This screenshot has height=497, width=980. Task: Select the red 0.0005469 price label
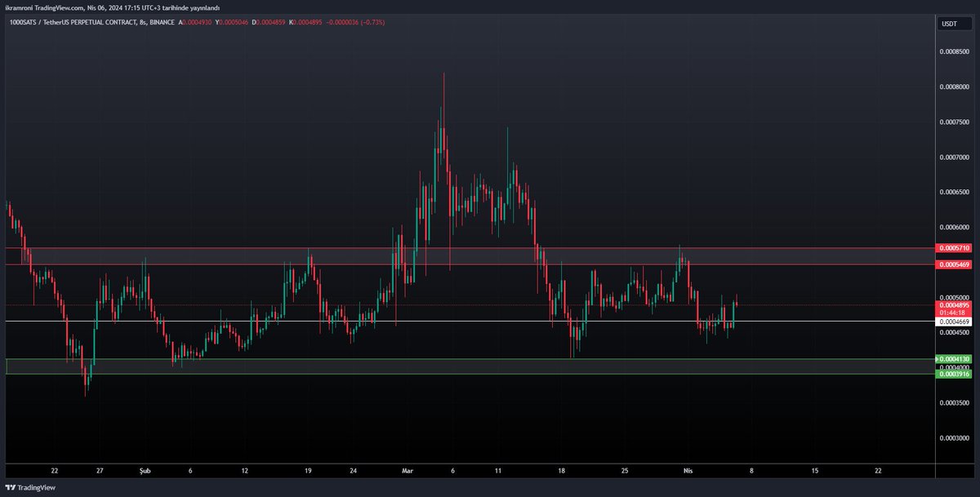pyautogui.click(x=954, y=264)
